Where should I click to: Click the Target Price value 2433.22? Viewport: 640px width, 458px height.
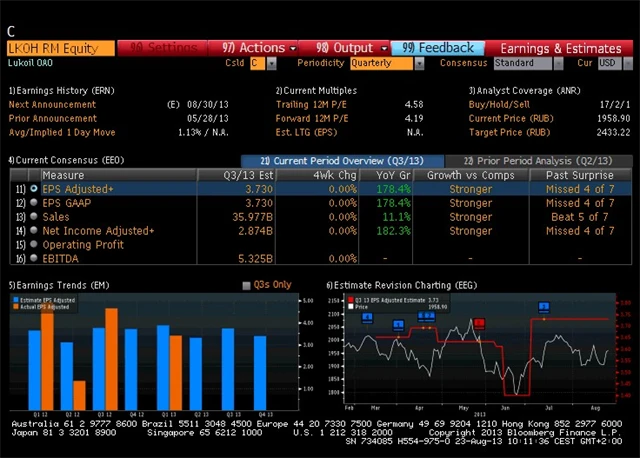click(x=613, y=132)
